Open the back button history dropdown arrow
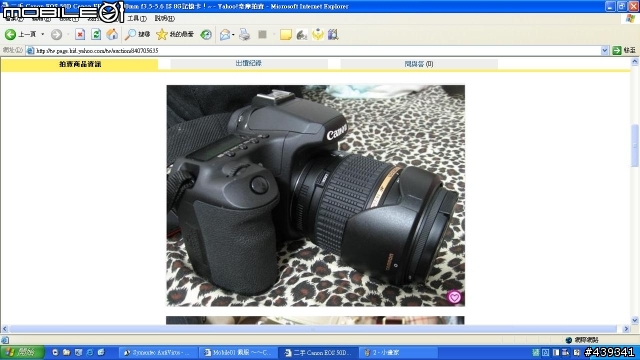The image size is (640, 360). [x=42, y=35]
